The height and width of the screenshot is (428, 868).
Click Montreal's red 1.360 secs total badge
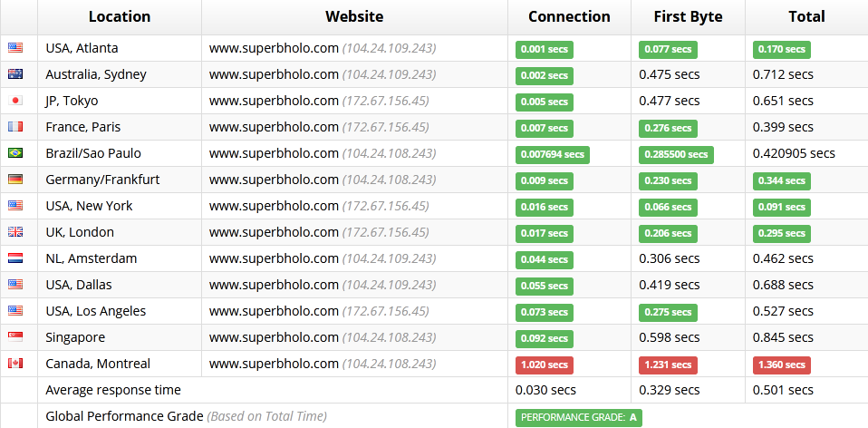click(x=782, y=365)
